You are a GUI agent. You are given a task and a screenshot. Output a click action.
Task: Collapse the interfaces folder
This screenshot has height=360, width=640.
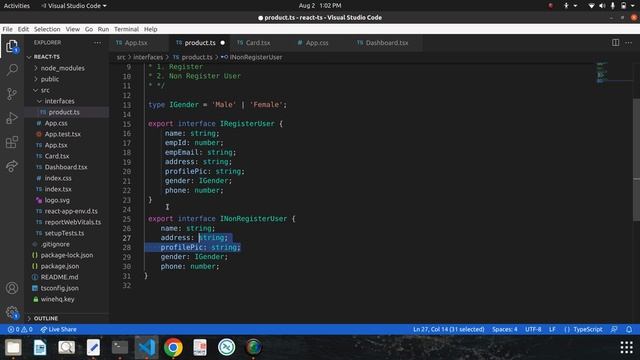coord(59,101)
